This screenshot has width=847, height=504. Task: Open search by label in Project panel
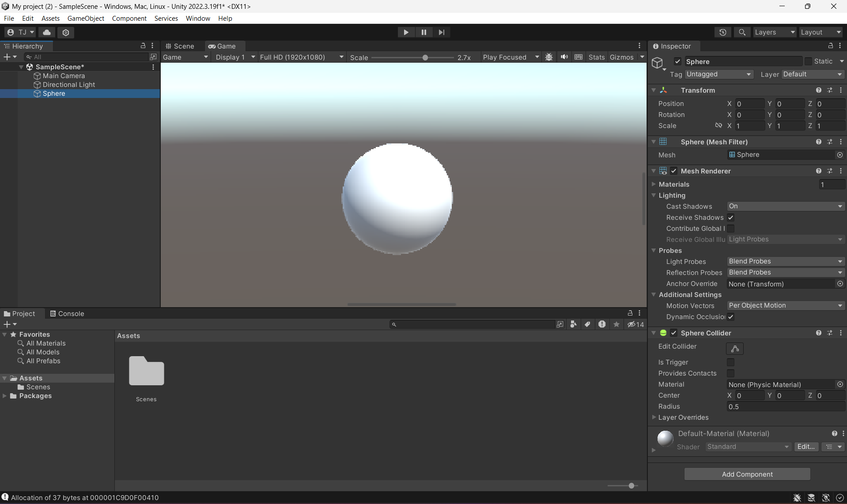pyautogui.click(x=587, y=324)
